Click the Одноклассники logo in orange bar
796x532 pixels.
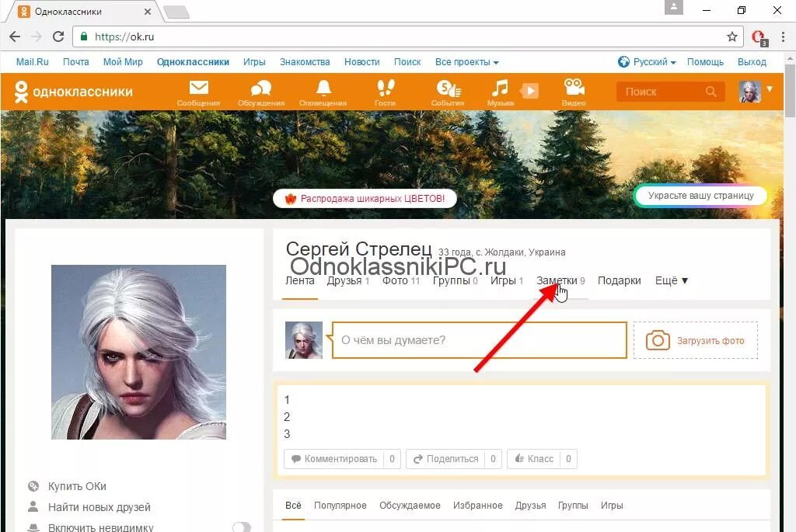point(74,92)
